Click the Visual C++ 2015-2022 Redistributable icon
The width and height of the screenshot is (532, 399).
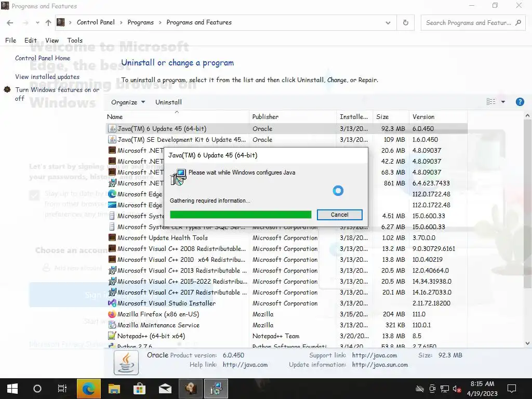[112, 281]
